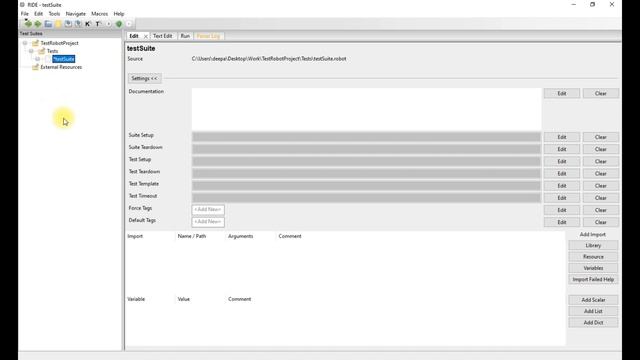Click Clear button for Test Timeout

600,198
